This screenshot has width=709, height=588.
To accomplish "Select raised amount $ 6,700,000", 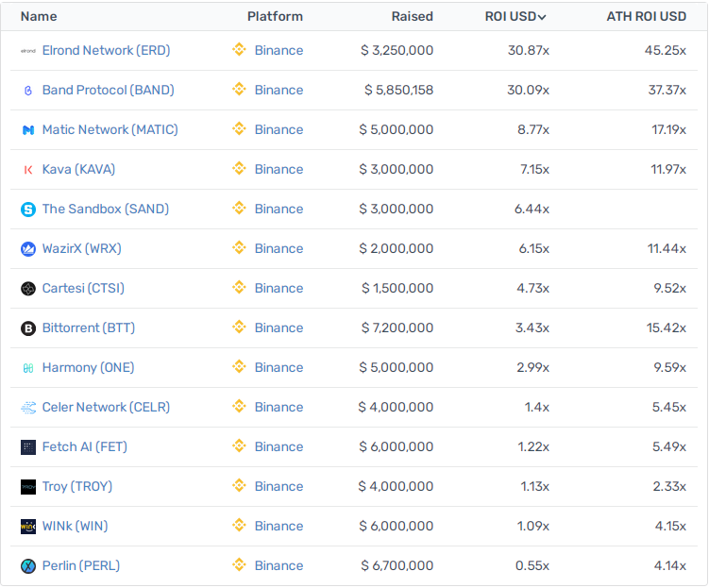I will 397,566.
